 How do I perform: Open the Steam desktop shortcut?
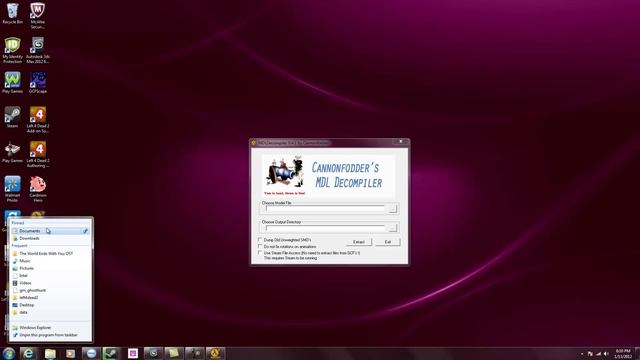click(12, 118)
